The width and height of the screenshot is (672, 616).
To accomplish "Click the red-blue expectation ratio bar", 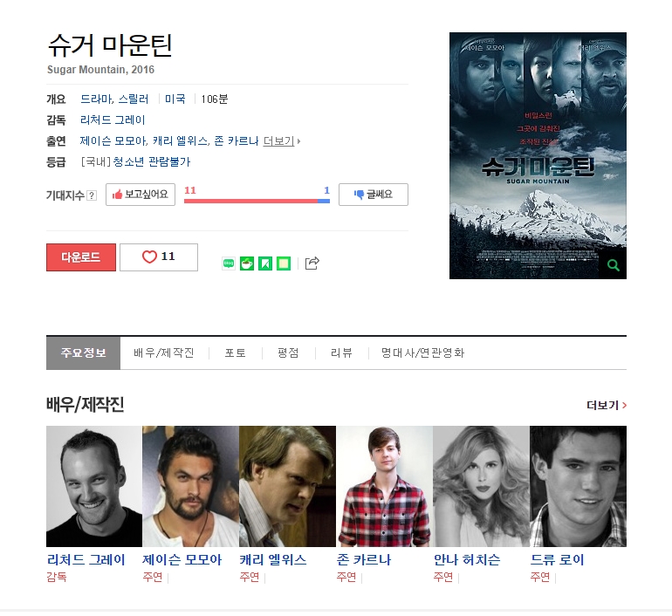I will tap(257, 201).
